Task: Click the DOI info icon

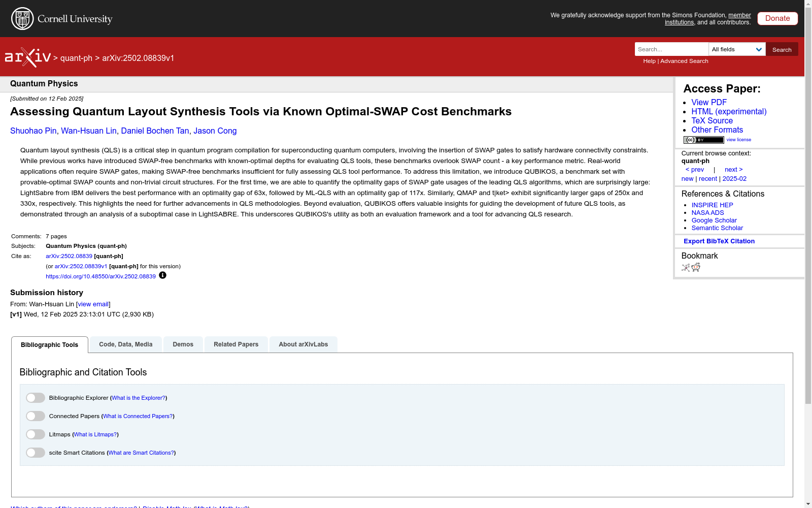Action: point(162,275)
